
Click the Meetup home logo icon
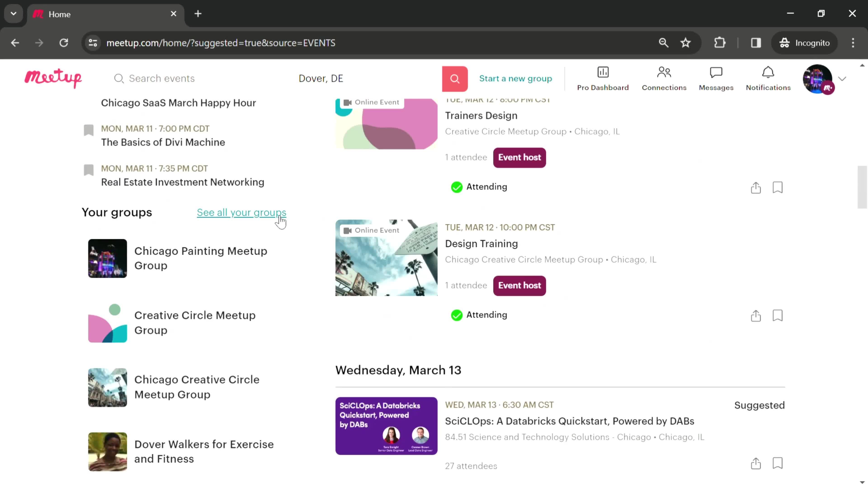coord(54,78)
